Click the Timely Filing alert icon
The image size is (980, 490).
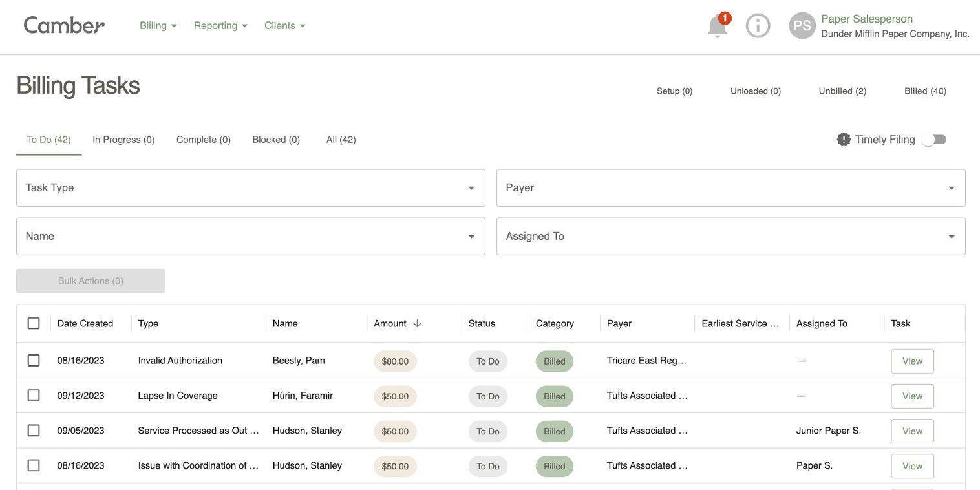click(844, 139)
